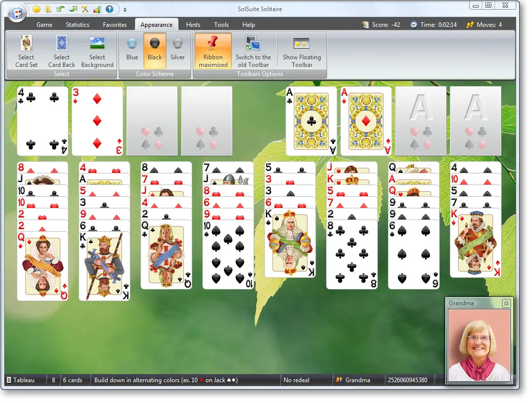Screen dimensions: 532x403
Task: Click the Moves footsteps icon
Action: pyautogui.click(x=470, y=25)
